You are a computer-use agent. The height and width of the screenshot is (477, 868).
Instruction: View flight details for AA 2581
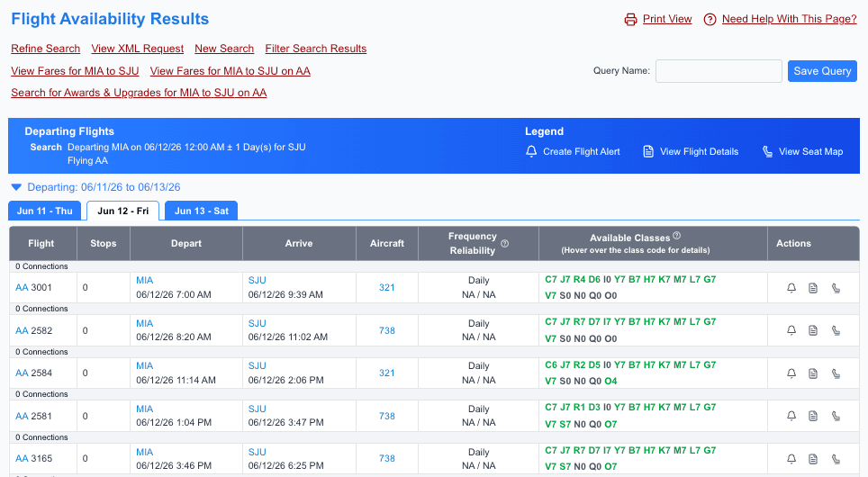pos(813,416)
